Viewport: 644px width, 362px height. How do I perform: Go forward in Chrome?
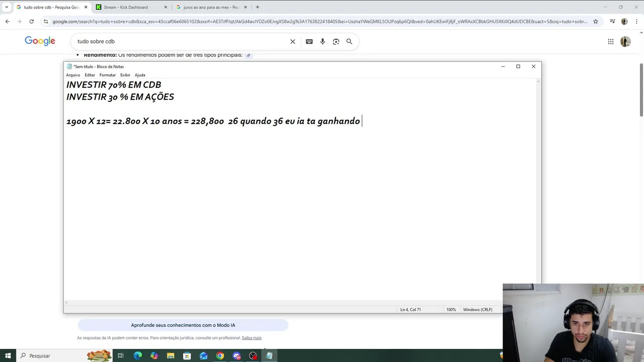pos(19,21)
